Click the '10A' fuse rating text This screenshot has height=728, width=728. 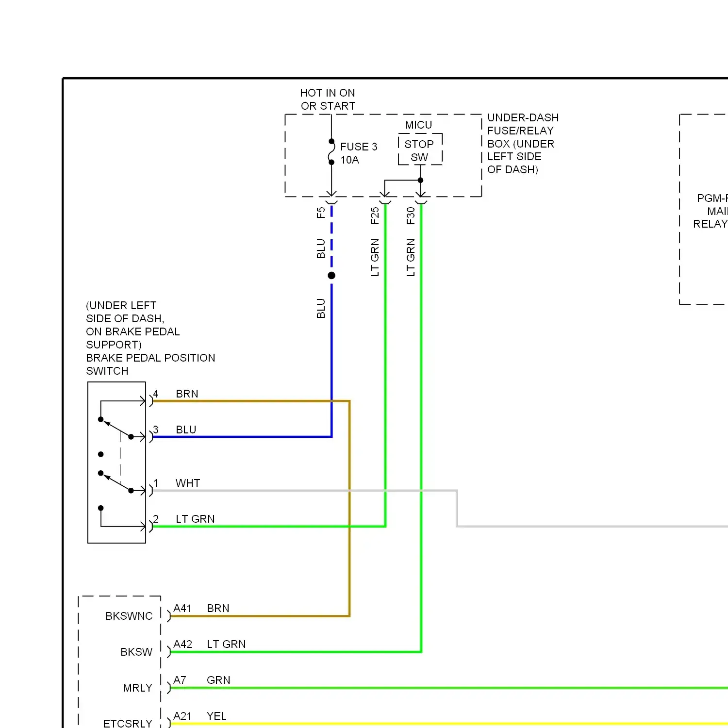[x=349, y=160]
